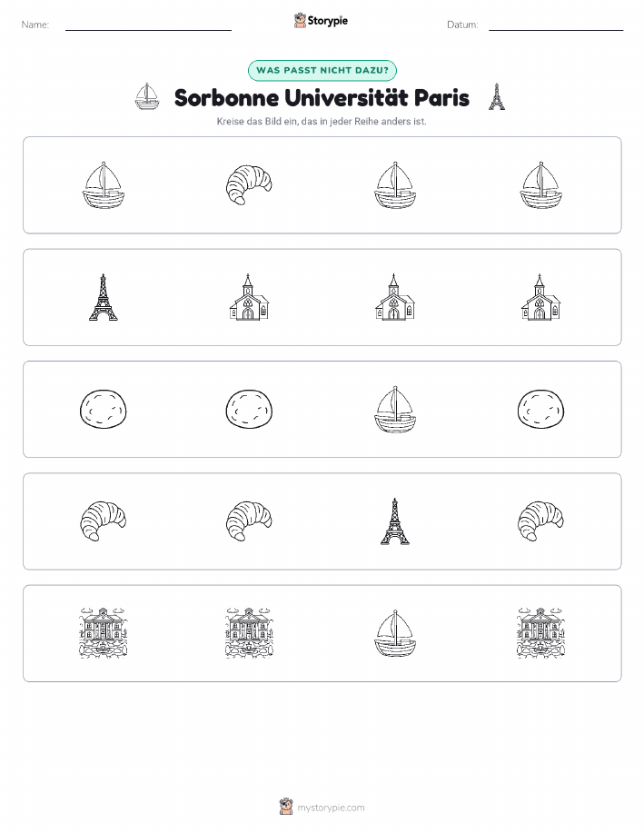This screenshot has height=833, width=644.
Task: Click the sailboat in the fifth row
Action: 395,633
